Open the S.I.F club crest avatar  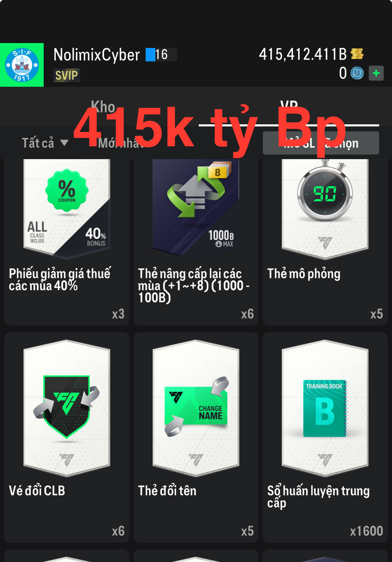tap(22, 65)
